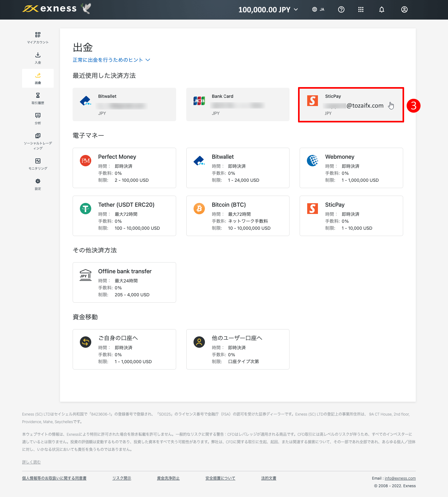Open the リスク開示 footer link
This screenshot has width=448, height=497.
tap(122, 478)
